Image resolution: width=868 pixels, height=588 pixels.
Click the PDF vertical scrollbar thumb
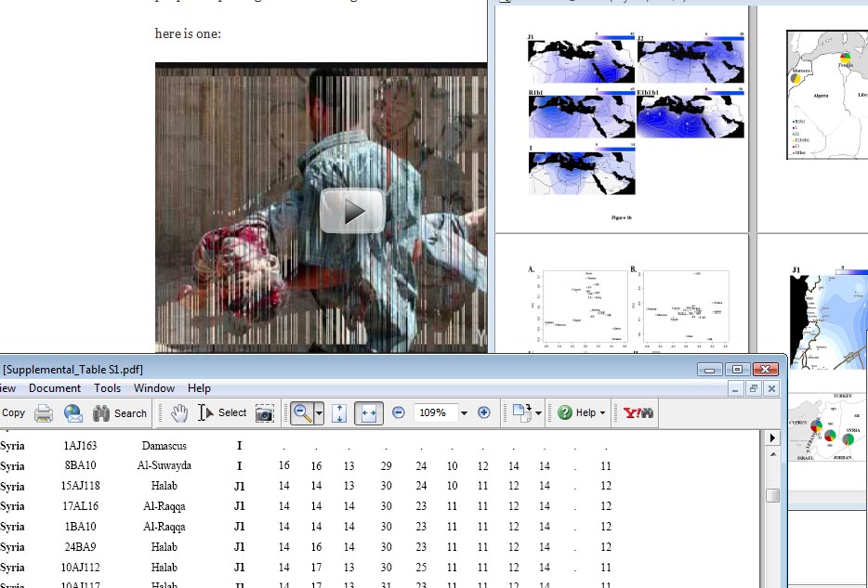(x=773, y=495)
